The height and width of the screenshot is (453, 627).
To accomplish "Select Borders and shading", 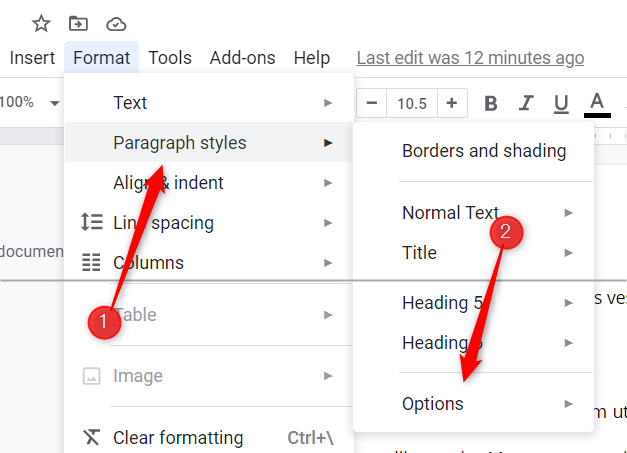I will pos(484,151).
